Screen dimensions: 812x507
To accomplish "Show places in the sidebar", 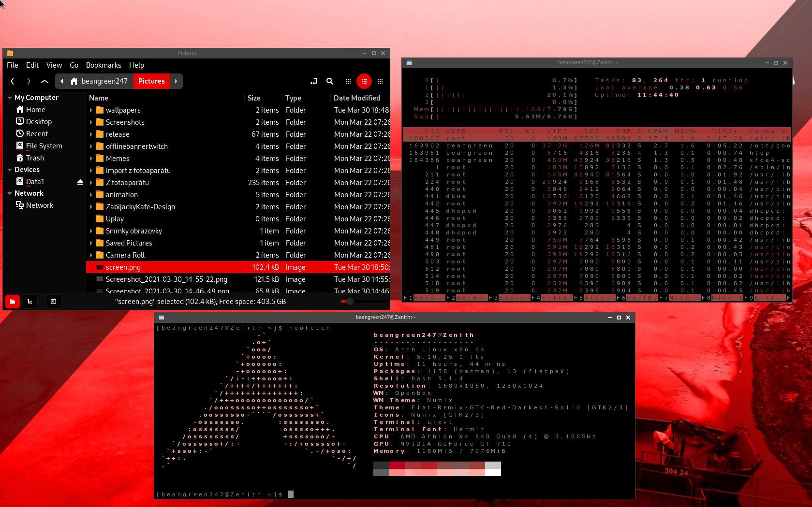I will pos(12,302).
